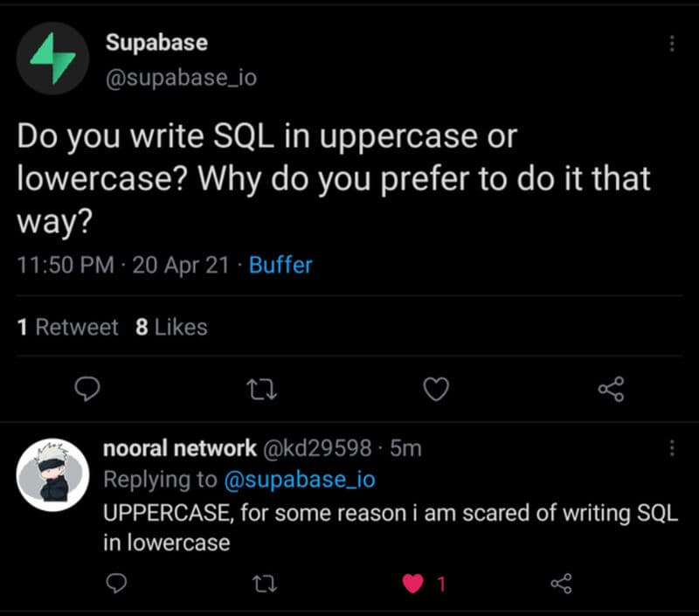699x616 pixels.
Task: Share nooral network's reply
Action: coord(561,584)
